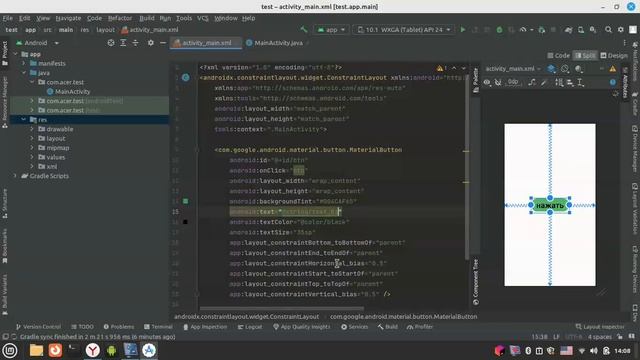Select the green button in layout preview
The width and height of the screenshot is (640, 360).
coord(550,205)
